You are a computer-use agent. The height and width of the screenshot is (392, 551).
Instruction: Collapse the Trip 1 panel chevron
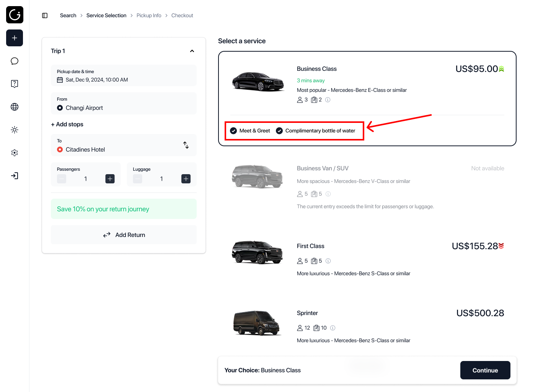coord(192,51)
